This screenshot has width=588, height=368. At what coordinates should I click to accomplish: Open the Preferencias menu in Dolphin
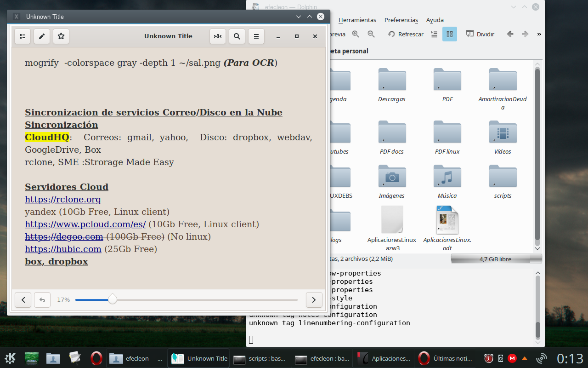click(x=401, y=20)
